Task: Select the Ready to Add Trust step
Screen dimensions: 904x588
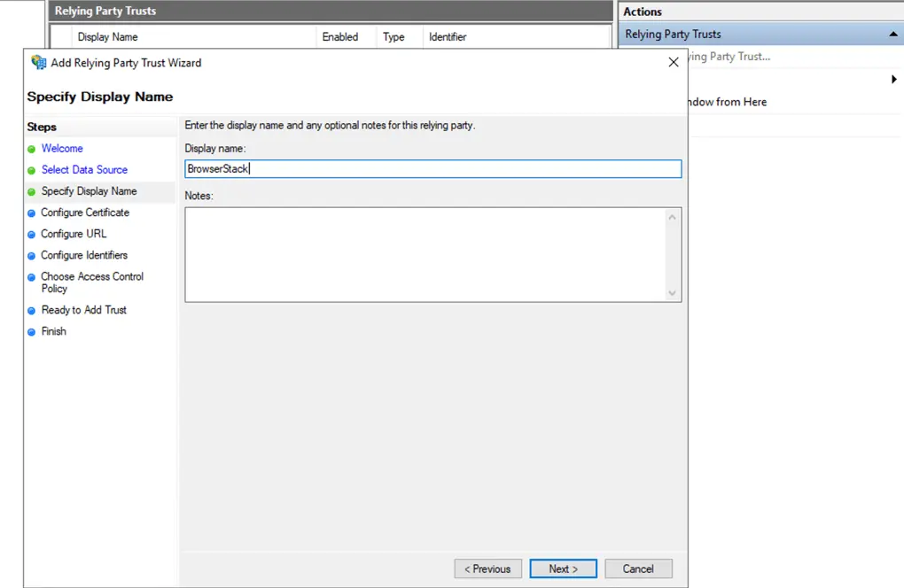Action: [x=84, y=310]
